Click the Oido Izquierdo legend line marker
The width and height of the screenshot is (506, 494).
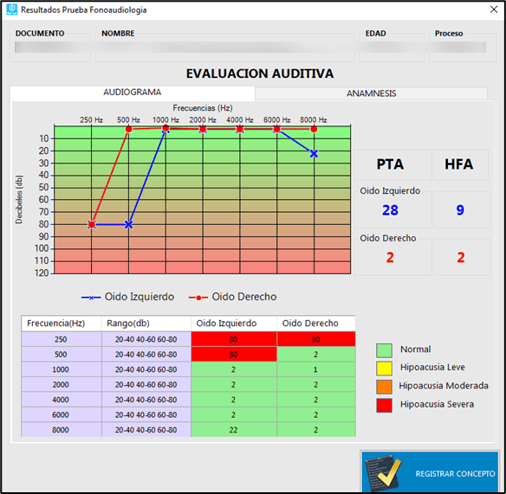[x=91, y=297]
